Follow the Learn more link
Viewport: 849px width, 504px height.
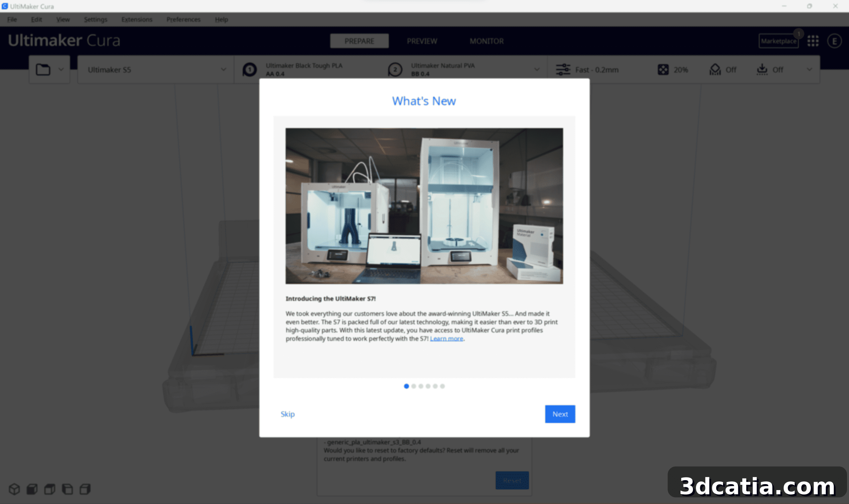[446, 339]
